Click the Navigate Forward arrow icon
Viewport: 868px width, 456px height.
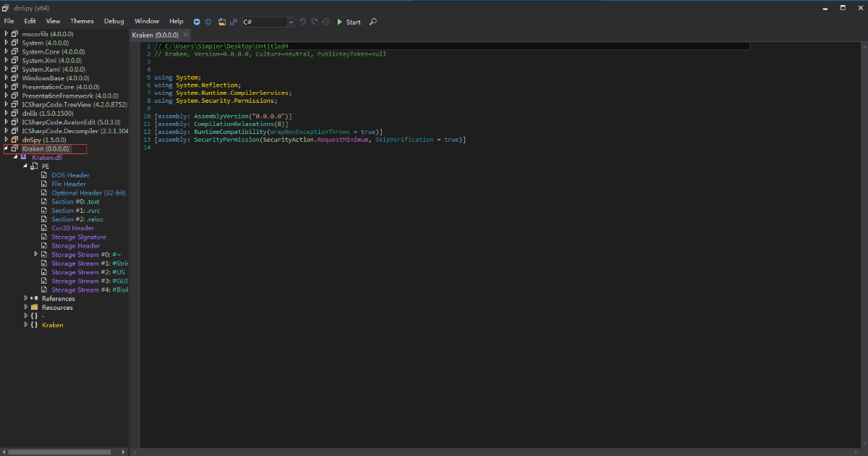pyautogui.click(x=208, y=22)
